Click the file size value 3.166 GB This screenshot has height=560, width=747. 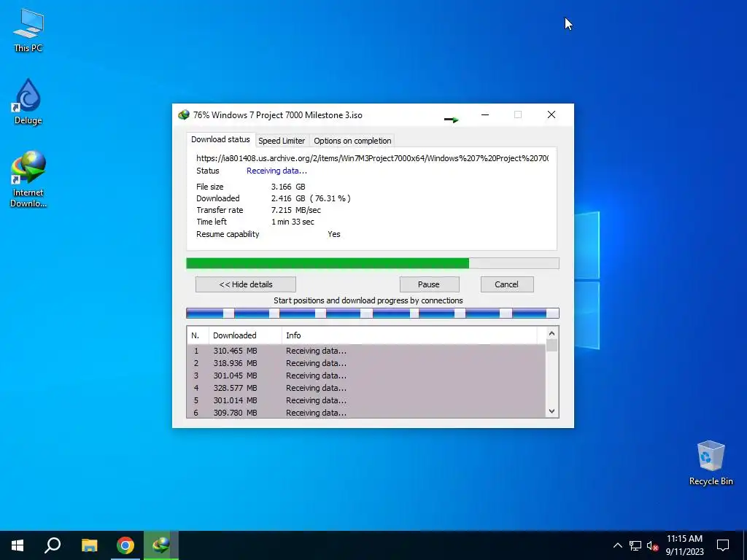click(x=288, y=187)
